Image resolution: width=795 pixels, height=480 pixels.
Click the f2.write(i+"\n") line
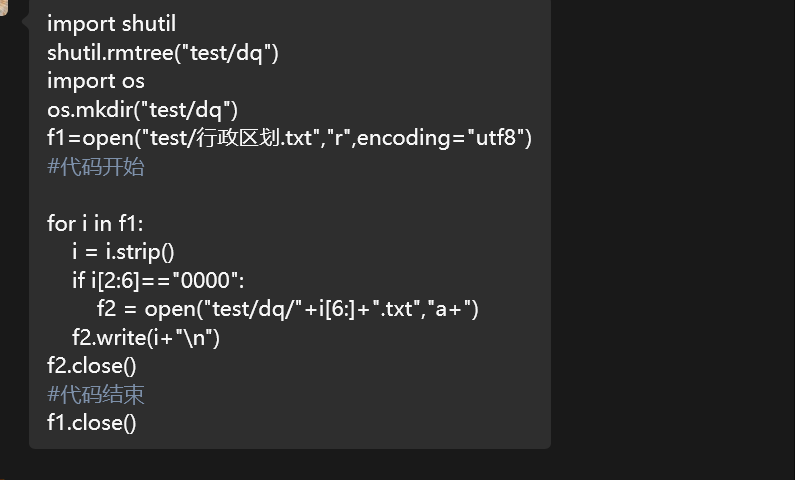pyautogui.click(x=146, y=337)
